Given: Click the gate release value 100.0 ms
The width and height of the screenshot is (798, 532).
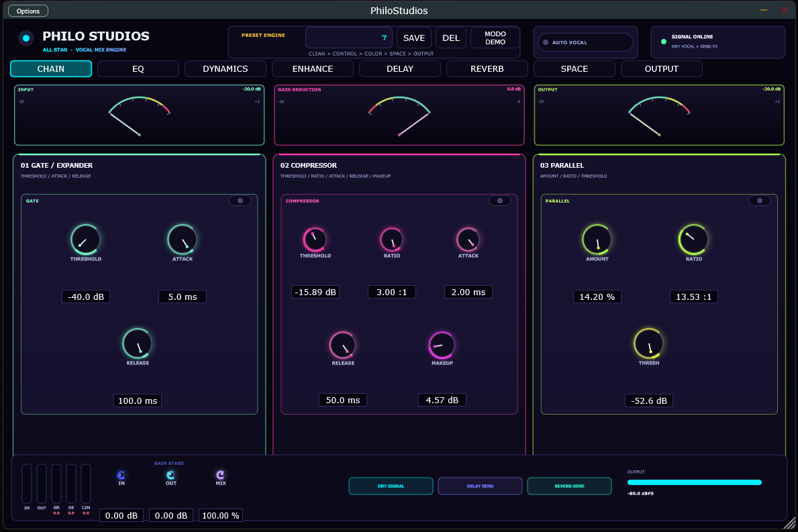Looking at the screenshot, I should (138, 401).
